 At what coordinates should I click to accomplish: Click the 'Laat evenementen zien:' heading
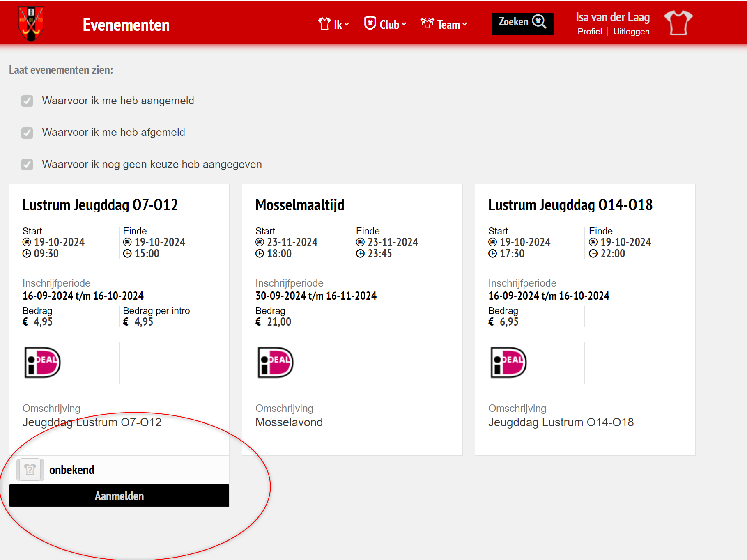click(x=61, y=70)
